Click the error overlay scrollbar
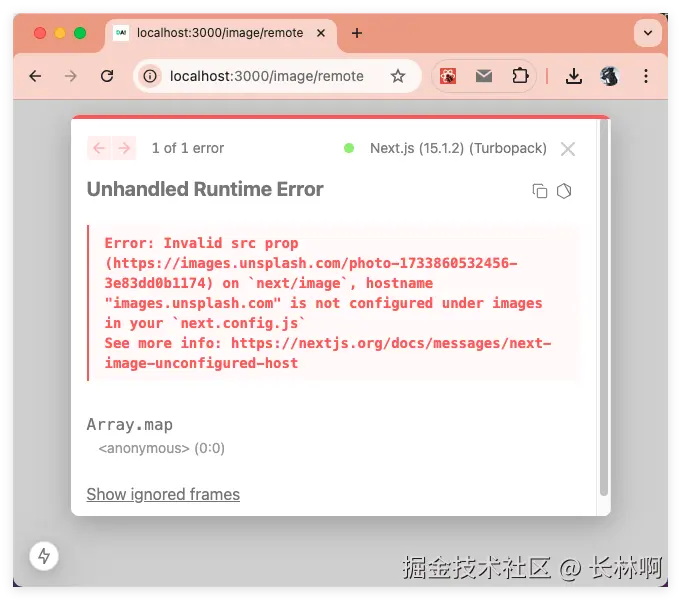This screenshot has height=600, width=681. [603, 308]
